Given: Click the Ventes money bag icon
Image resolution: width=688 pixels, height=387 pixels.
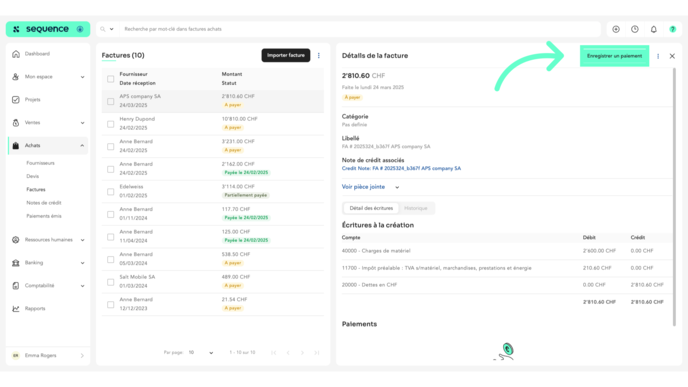Looking at the screenshot, I should 16,123.
